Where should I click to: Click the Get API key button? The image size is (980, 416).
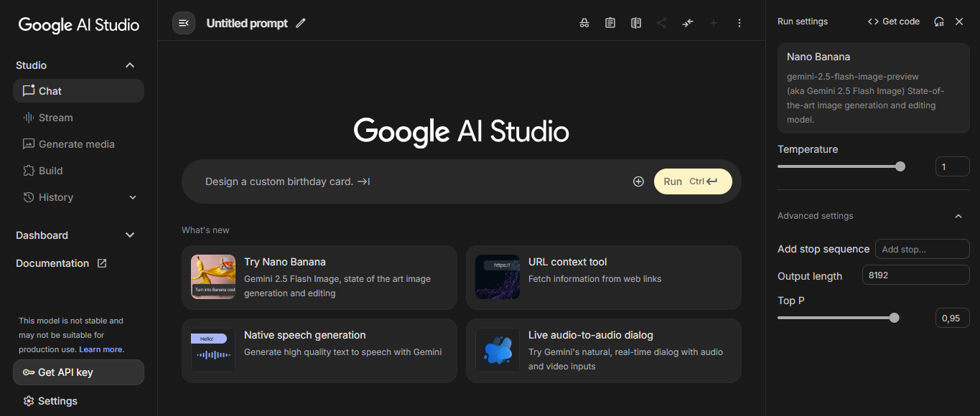(78, 372)
